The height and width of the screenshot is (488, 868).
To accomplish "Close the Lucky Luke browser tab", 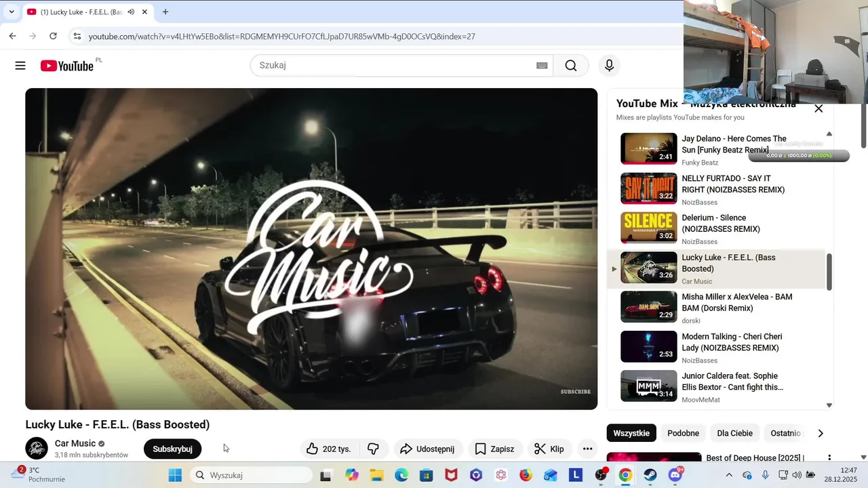I will pos(144,12).
